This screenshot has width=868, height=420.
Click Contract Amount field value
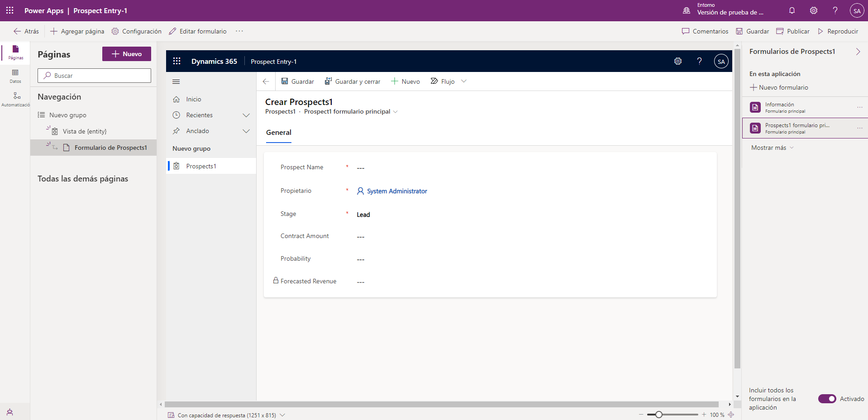click(361, 237)
